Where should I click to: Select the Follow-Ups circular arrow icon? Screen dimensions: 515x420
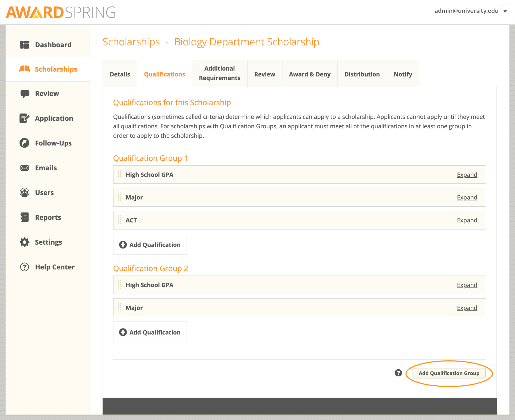[x=24, y=143]
